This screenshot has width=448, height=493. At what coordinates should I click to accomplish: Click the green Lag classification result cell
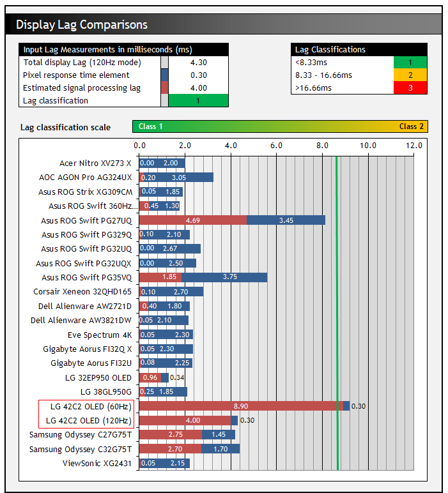click(x=198, y=101)
